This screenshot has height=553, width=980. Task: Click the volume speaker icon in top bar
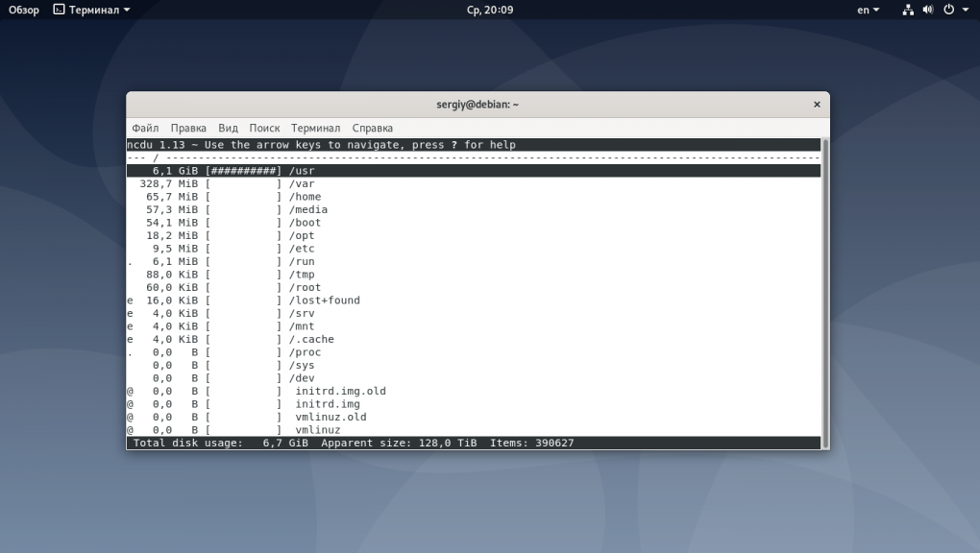928,10
